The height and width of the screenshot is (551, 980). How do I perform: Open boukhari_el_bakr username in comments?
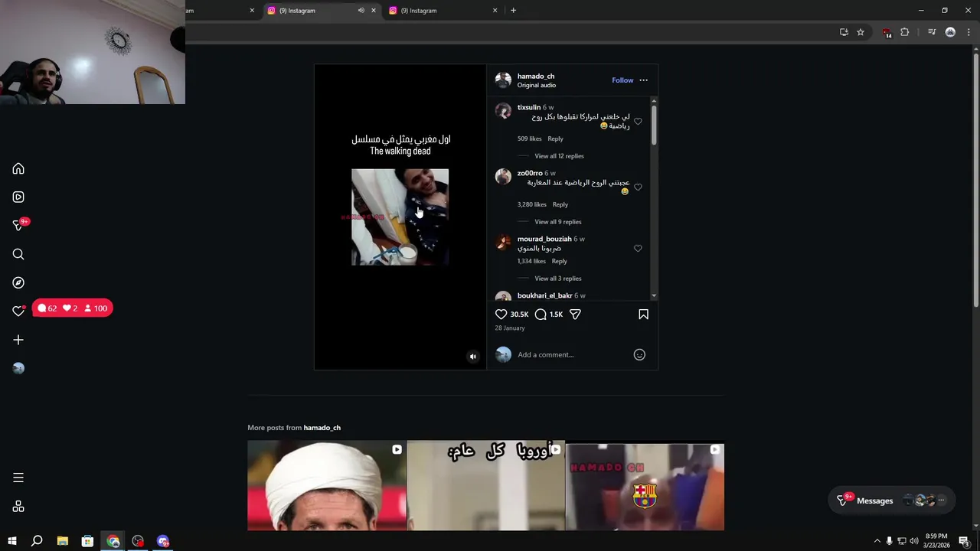545,295
